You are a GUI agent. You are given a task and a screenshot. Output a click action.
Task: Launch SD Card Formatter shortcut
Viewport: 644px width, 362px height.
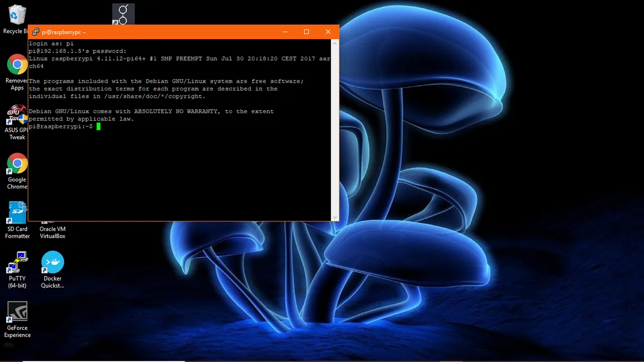coord(17,220)
